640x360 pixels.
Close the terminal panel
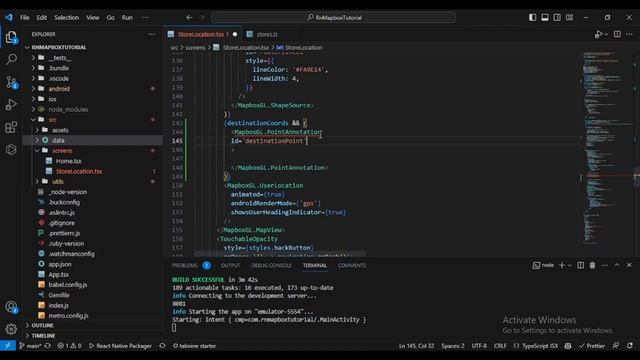(x=629, y=265)
